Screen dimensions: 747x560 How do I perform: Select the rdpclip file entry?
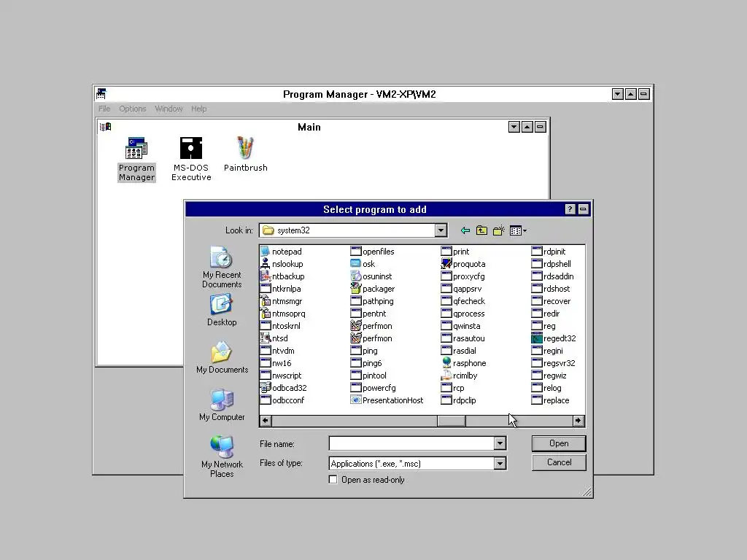pos(459,400)
